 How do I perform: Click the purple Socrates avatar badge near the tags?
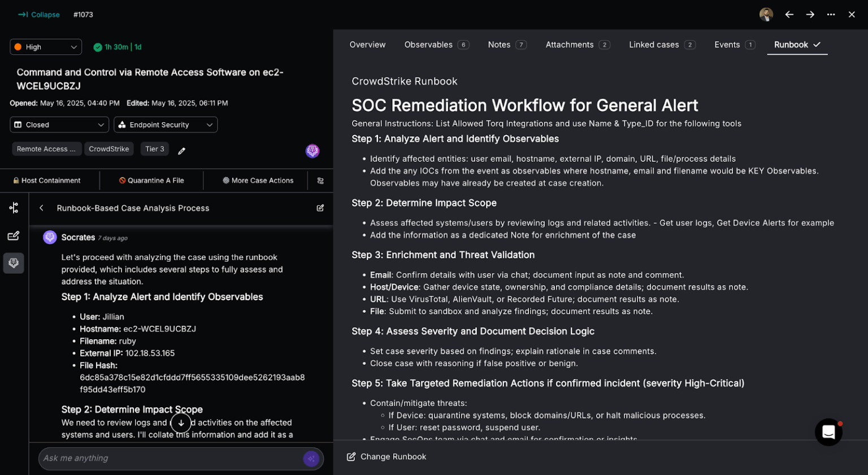312,150
